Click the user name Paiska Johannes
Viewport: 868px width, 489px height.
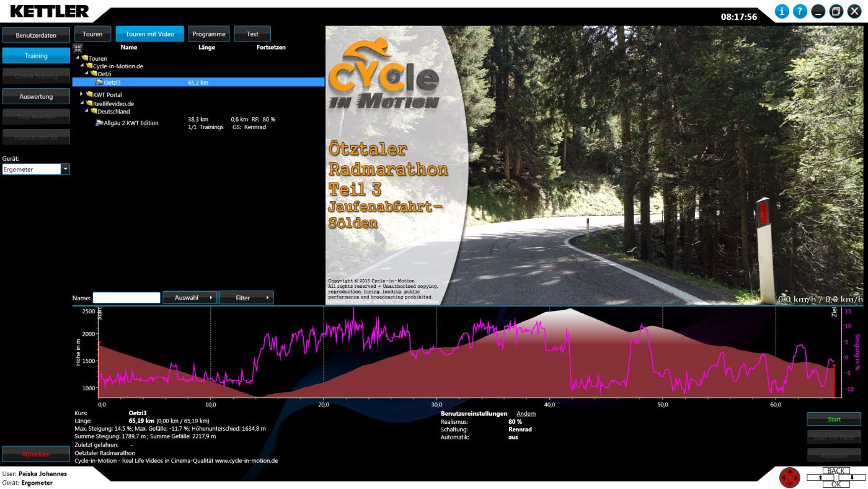point(43,473)
